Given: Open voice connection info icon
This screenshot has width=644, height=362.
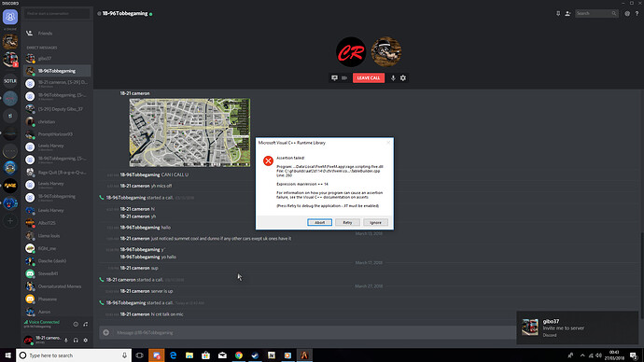Looking at the screenshot, I should click(x=76, y=325).
